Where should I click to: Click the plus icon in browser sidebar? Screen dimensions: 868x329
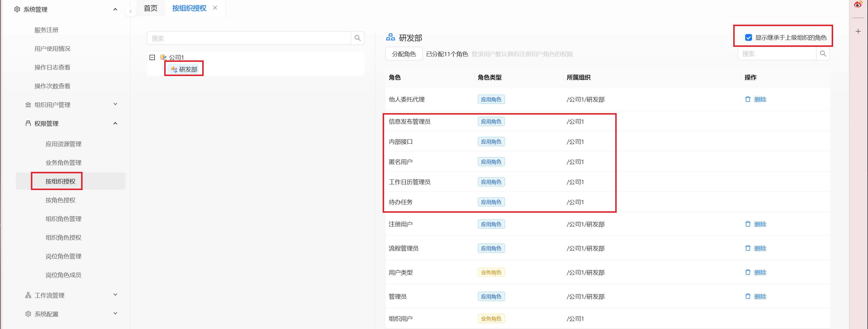[858, 31]
